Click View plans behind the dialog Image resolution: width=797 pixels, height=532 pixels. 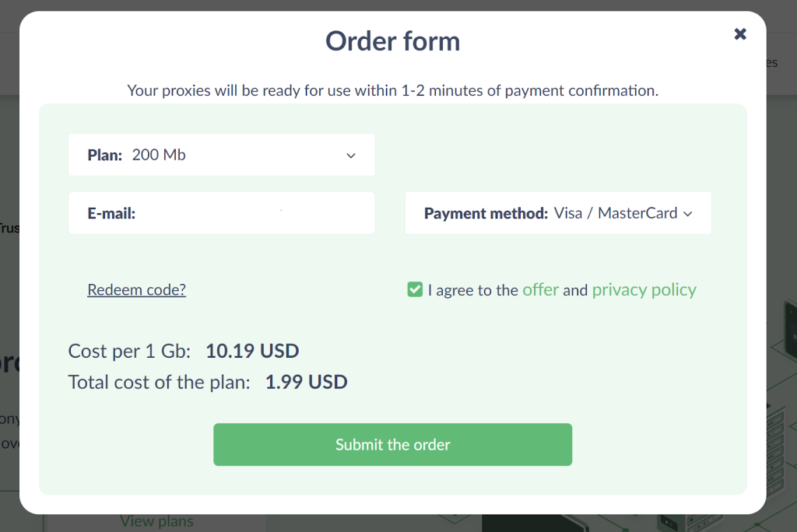pos(156,522)
